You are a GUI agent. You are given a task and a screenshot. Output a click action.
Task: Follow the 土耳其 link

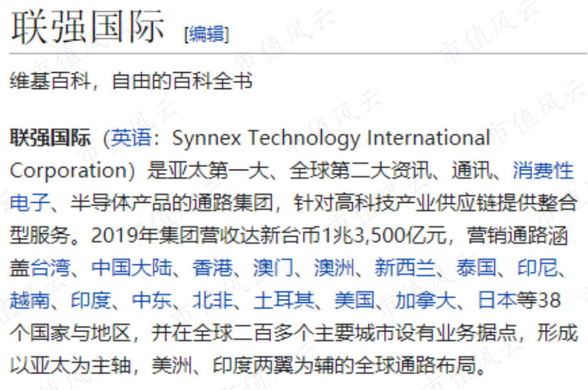(283, 300)
